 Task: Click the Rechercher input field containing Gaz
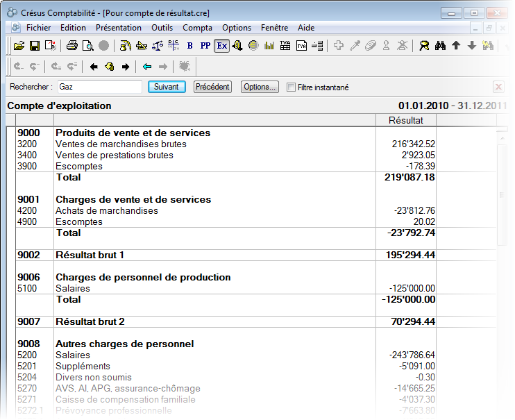[100, 87]
